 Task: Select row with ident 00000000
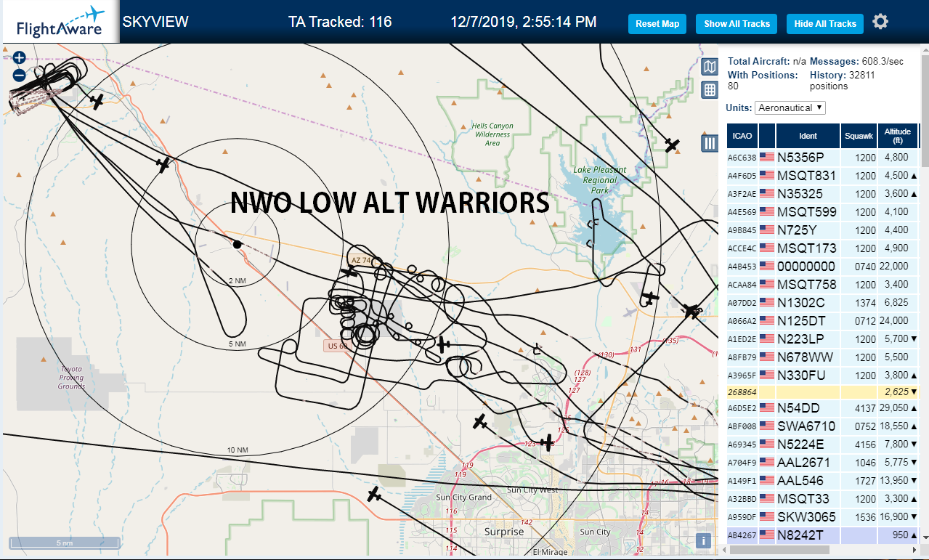coord(824,267)
